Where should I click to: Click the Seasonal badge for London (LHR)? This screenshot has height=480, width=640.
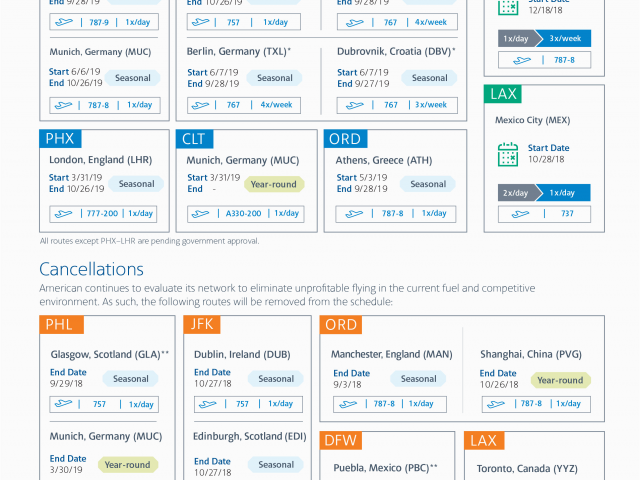click(x=136, y=184)
